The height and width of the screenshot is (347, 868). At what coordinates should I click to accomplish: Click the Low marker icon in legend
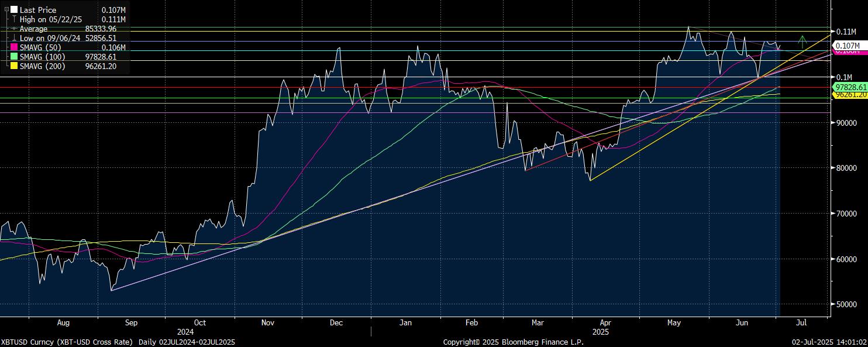[x=14, y=38]
